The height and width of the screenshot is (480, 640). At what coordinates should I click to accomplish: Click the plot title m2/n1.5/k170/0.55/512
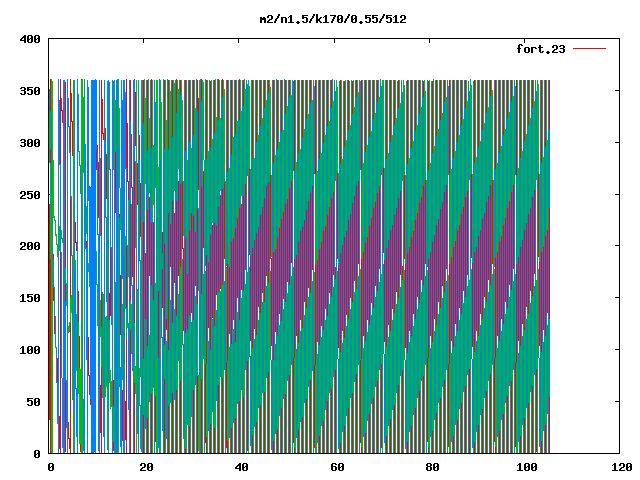(333, 19)
